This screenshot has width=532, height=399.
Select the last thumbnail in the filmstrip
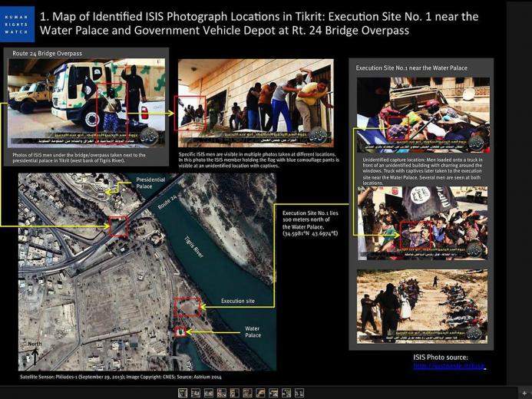pyautogui.click(x=299, y=393)
